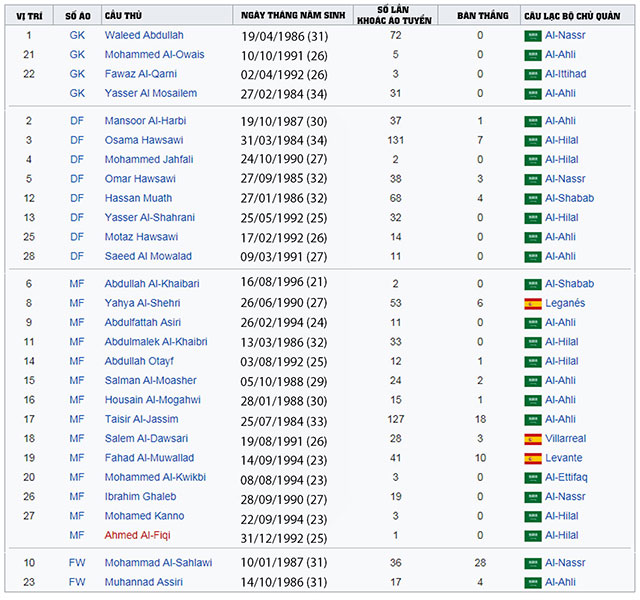Click the 'Bàn thắng' column header

(482, 16)
